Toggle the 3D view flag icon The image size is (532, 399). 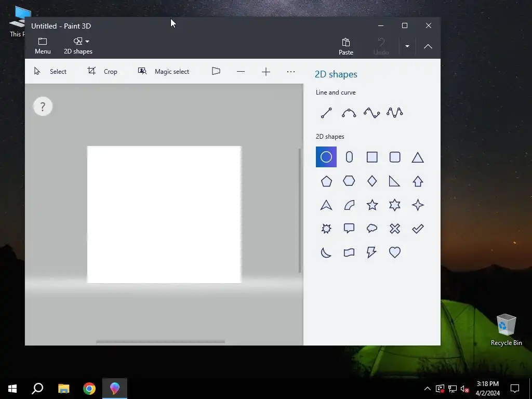[x=216, y=71]
